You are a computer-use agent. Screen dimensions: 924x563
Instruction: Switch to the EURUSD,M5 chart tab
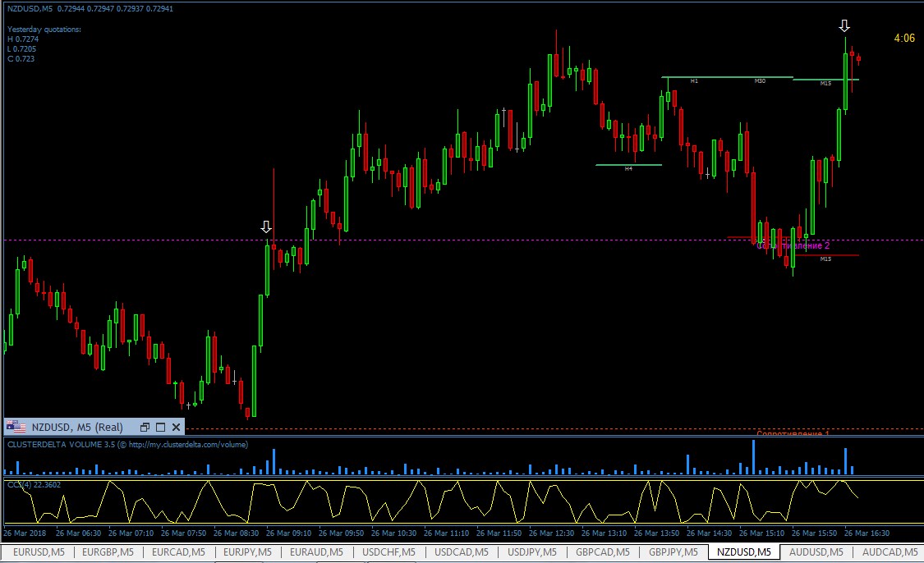(x=39, y=552)
